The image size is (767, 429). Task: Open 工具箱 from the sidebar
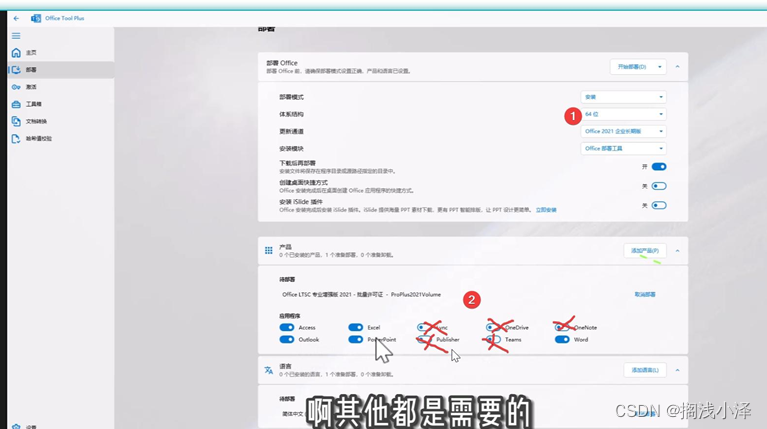click(61, 104)
